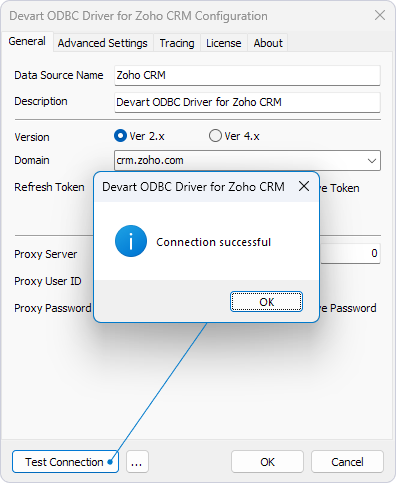Select the Ver 4.x radio button
396x483 pixels.
pos(215,136)
